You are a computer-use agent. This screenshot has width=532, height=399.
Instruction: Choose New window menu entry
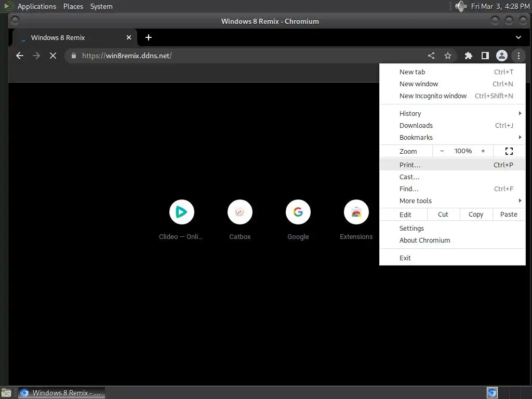tap(453, 84)
